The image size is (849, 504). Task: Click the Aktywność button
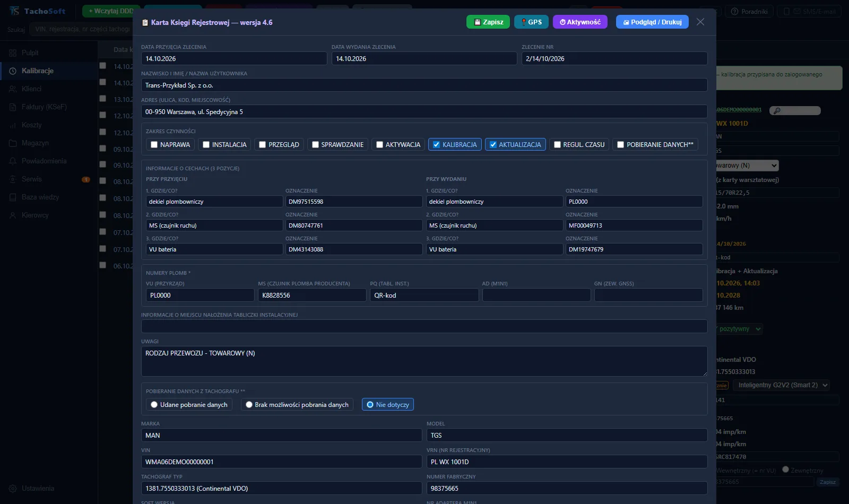580,22
